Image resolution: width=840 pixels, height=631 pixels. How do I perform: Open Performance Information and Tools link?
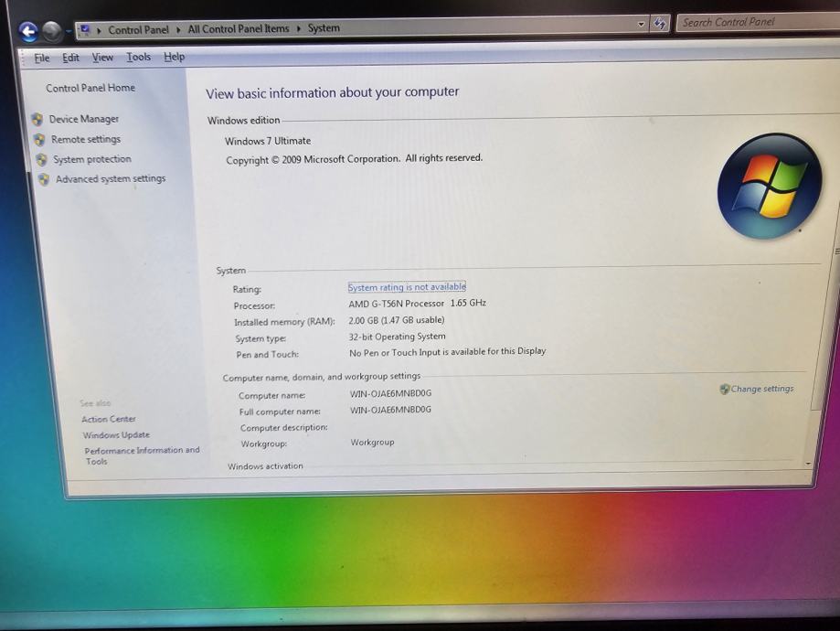coord(142,455)
